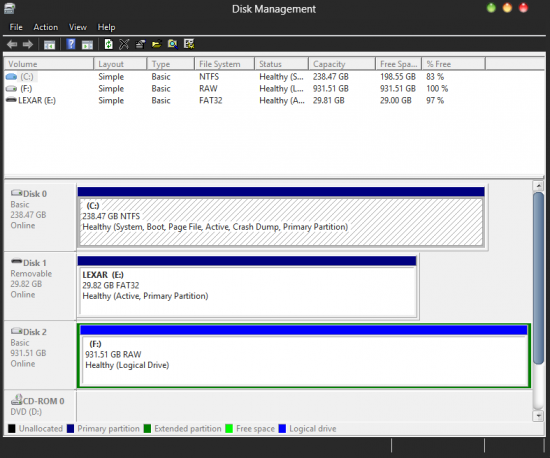Image resolution: width=550 pixels, height=458 pixels.
Task: Sort by the File System column header
Action: pos(224,64)
